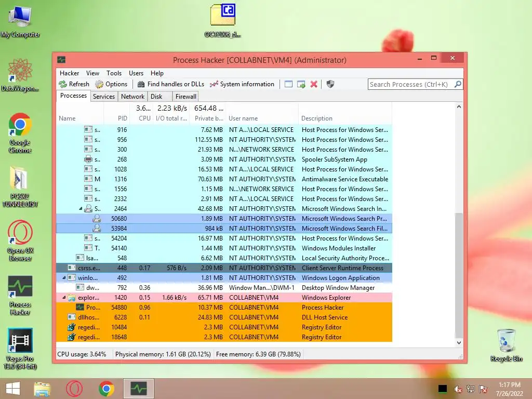The image size is (532, 399).
Task: Open the DataWagon desktop shortcut
Action: (x=20, y=75)
